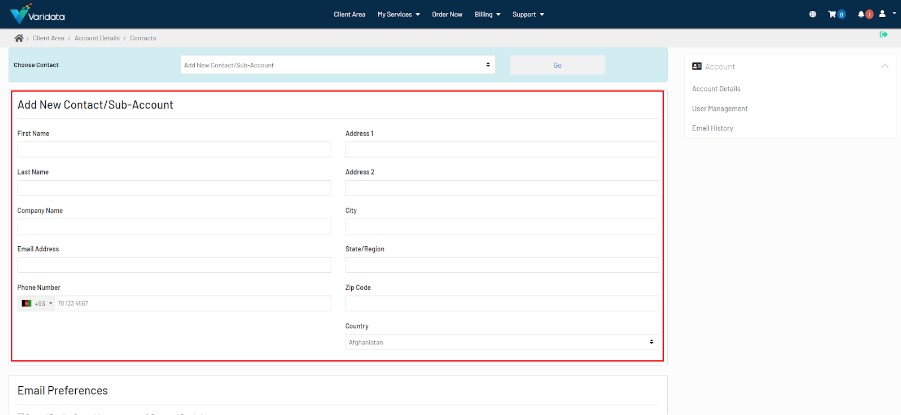
Task: Click the First Name input field
Action: pos(175,149)
